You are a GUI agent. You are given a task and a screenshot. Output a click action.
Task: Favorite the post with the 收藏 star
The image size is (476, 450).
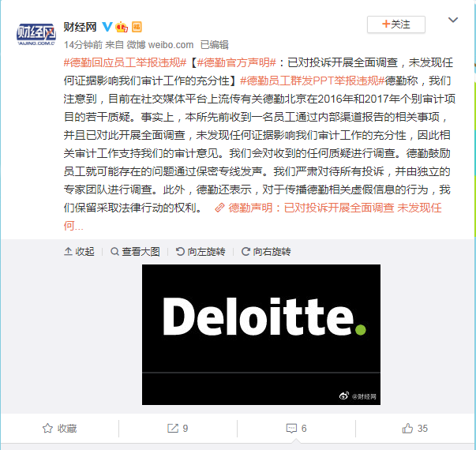click(59, 429)
